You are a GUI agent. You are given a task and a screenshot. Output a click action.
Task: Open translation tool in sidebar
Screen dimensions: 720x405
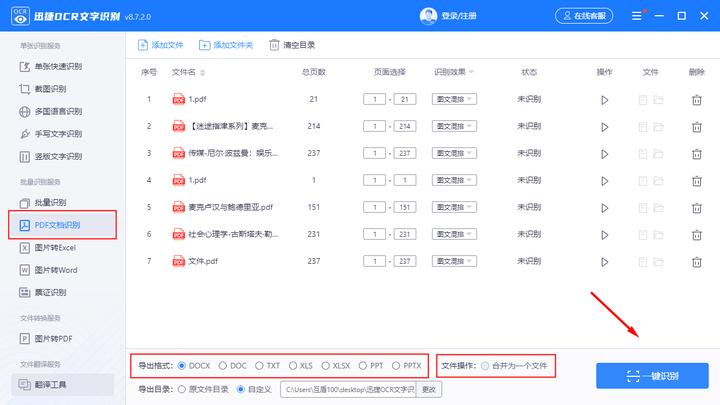coord(62,385)
